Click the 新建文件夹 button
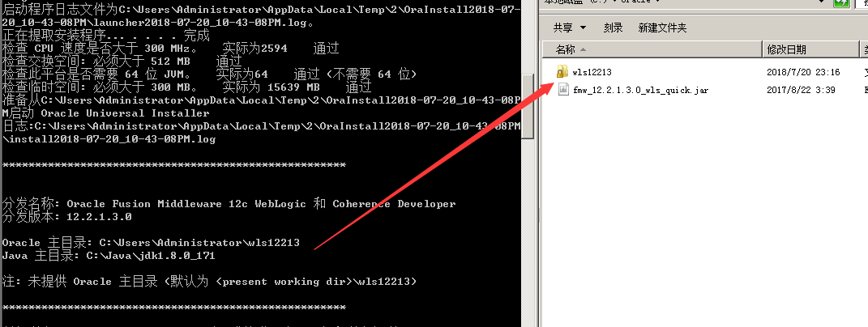The width and height of the screenshot is (868, 327). point(662,28)
